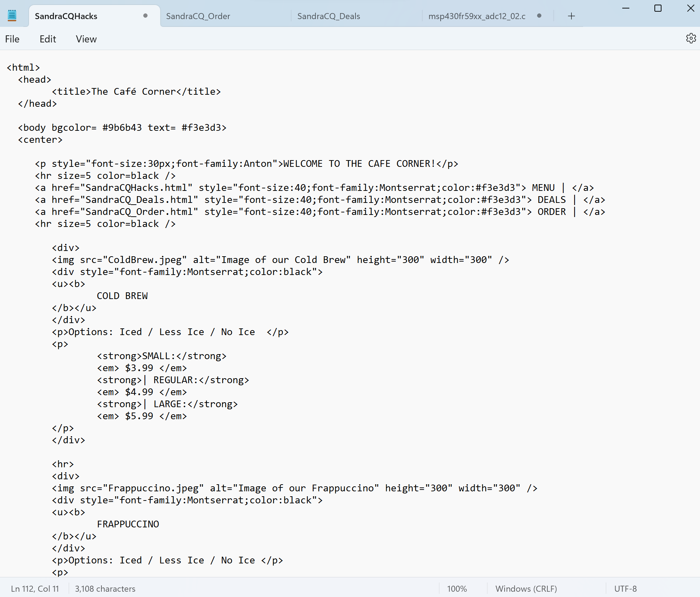The width and height of the screenshot is (700, 597).
Task: Open the Edit menu
Action: [x=48, y=39]
